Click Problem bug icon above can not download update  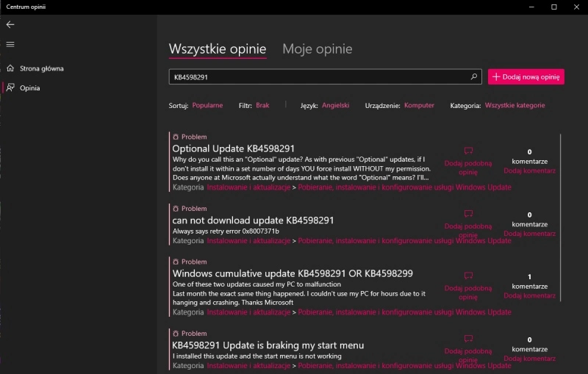(176, 209)
